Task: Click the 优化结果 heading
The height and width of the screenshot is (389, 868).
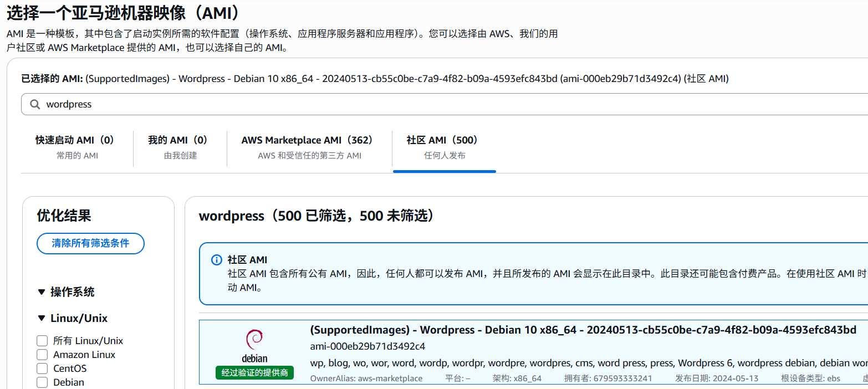Action: click(64, 216)
